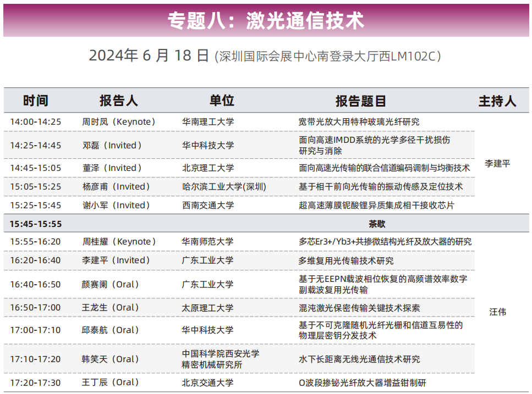Screen dimensions: 532x394
Task: Select time slot 14:45-15:05
Action: 36,168
